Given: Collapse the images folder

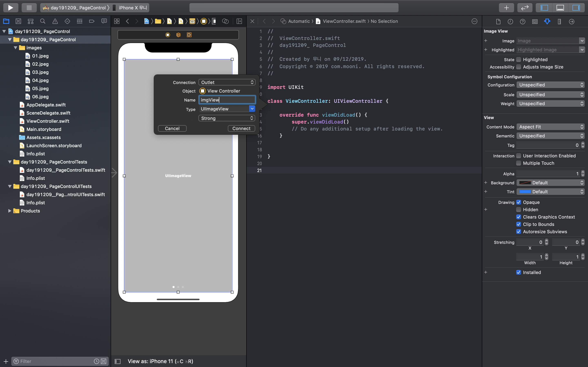Looking at the screenshot, I should (x=16, y=48).
